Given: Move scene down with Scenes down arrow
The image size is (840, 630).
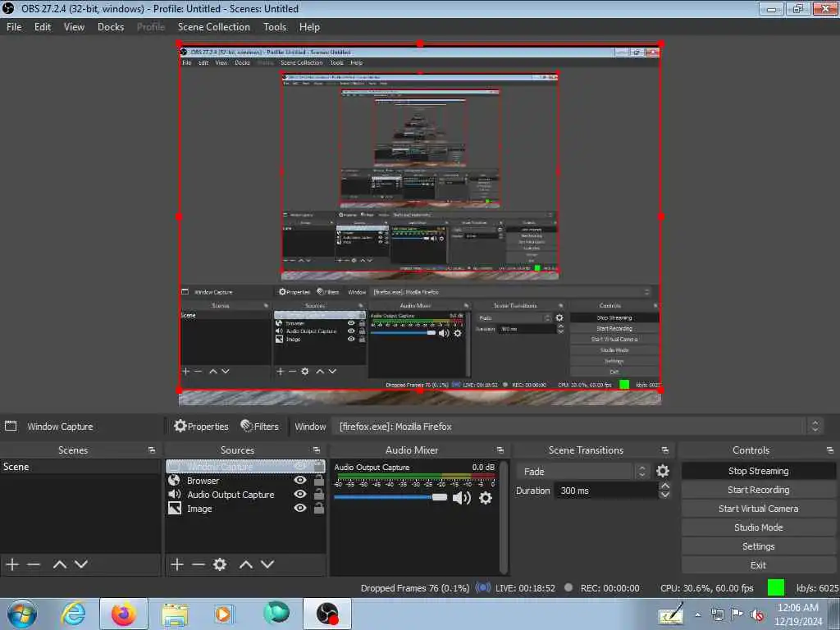Looking at the screenshot, I should coord(81,564).
